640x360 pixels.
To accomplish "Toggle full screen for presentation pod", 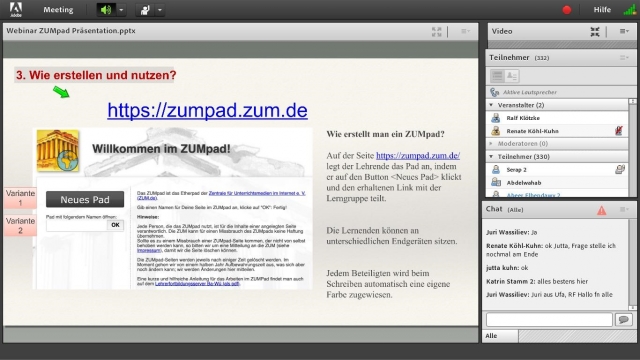I will pyautogui.click(x=436, y=31).
